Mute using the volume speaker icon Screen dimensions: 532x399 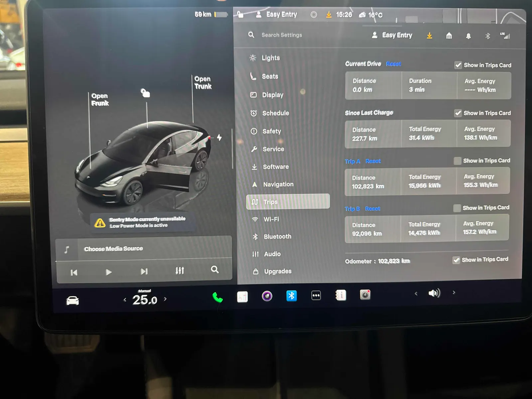pyautogui.click(x=434, y=293)
